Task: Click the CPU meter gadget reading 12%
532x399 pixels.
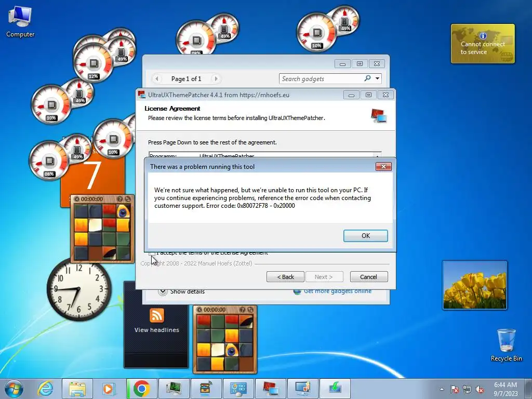Action: click(x=94, y=64)
